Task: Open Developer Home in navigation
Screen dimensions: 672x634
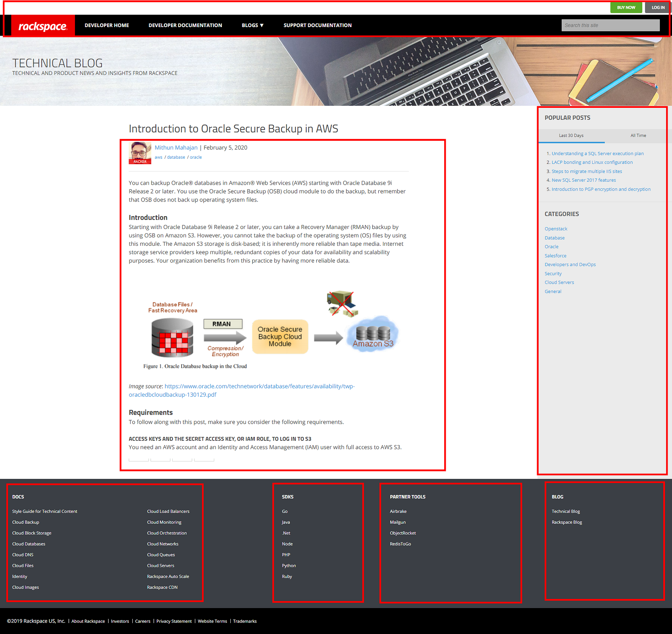Action: tap(107, 25)
